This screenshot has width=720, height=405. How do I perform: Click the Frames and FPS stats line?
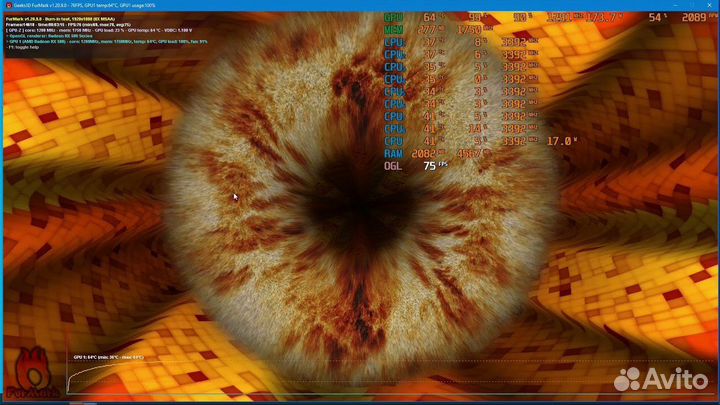pos(68,25)
